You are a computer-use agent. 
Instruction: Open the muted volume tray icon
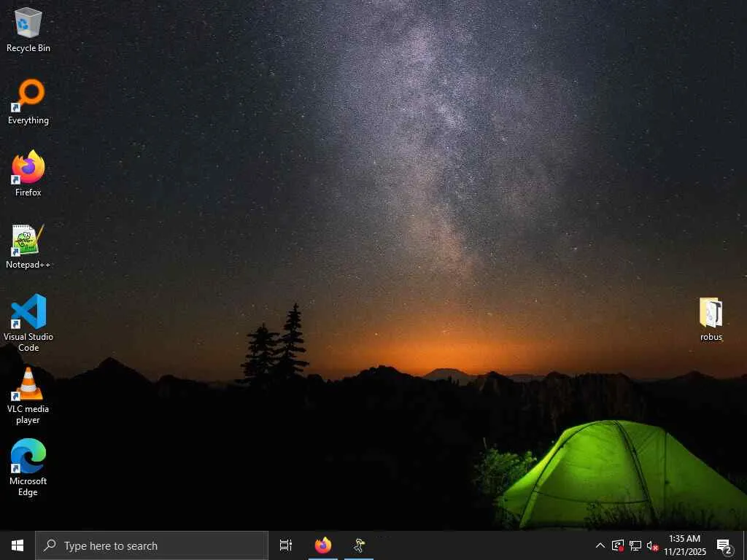pos(652,545)
